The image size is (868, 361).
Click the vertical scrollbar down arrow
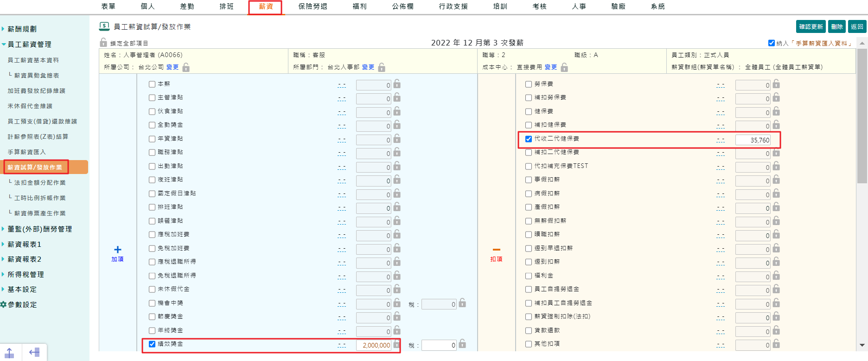click(x=862, y=345)
